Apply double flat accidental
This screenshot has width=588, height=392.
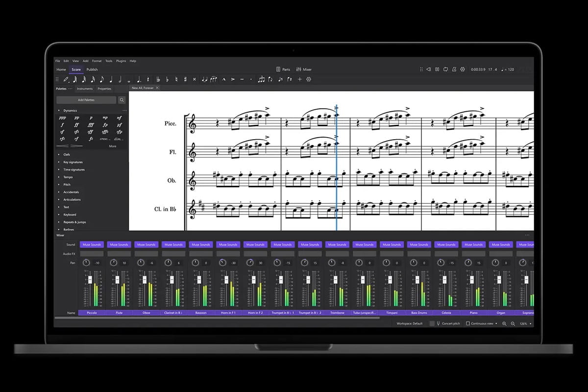pyautogui.click(x=158, y=79)
